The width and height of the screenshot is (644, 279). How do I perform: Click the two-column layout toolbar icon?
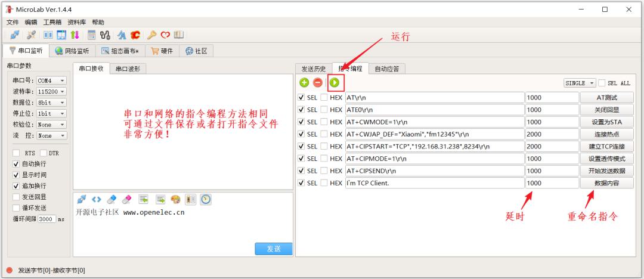click(48, 35)
